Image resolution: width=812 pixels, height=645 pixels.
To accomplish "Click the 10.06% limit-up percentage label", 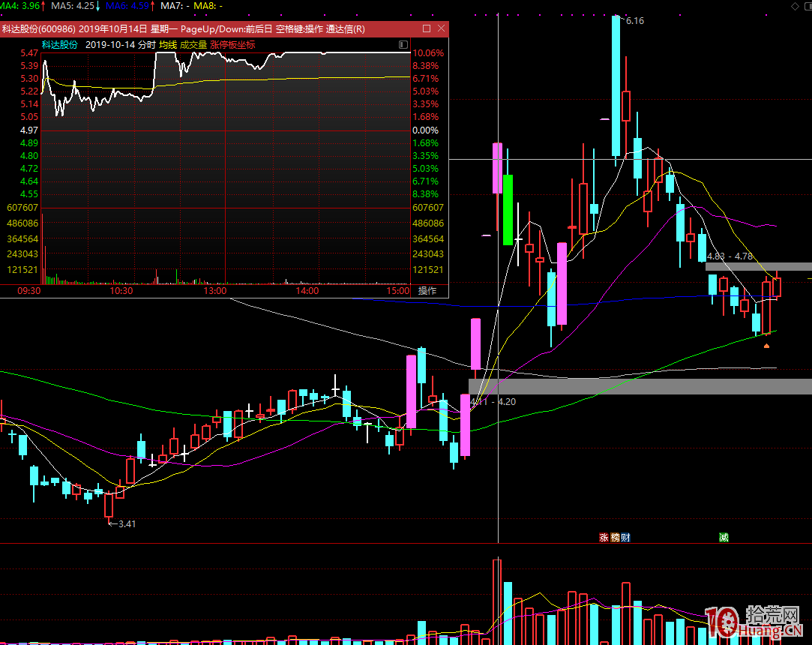I will [x=428, y=52].
